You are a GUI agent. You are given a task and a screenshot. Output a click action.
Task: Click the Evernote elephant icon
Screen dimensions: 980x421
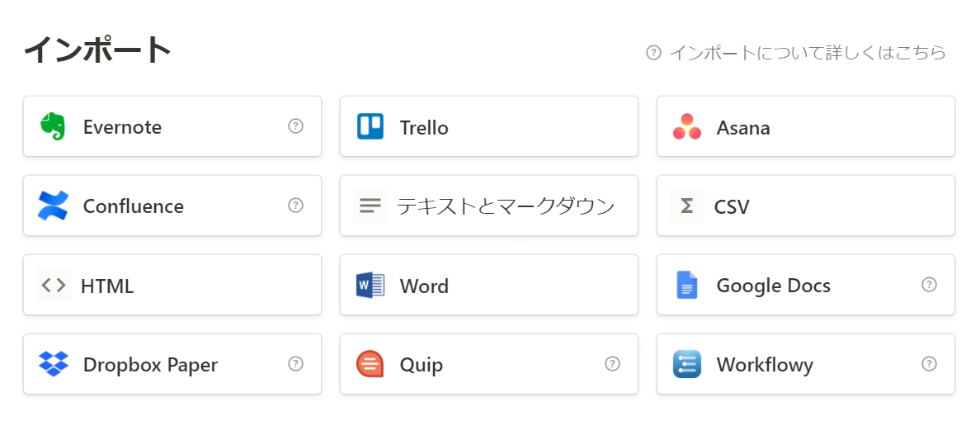point(53,126)
